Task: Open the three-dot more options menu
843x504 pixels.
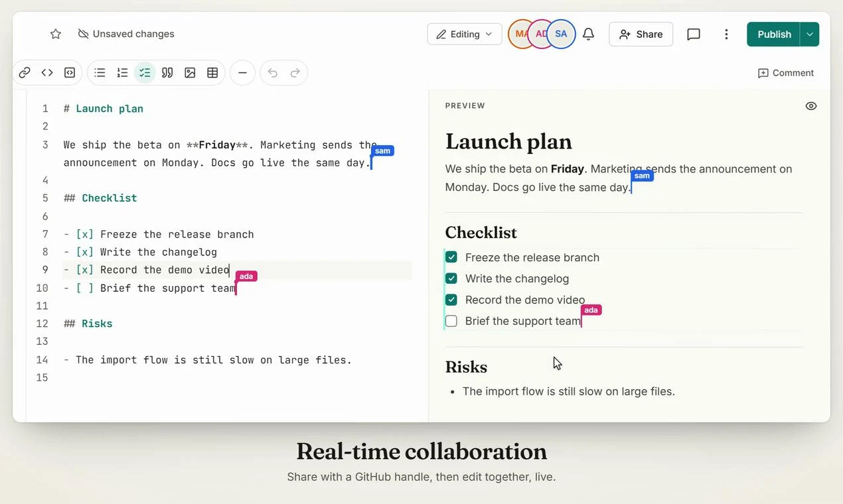Action: (726, 34)
